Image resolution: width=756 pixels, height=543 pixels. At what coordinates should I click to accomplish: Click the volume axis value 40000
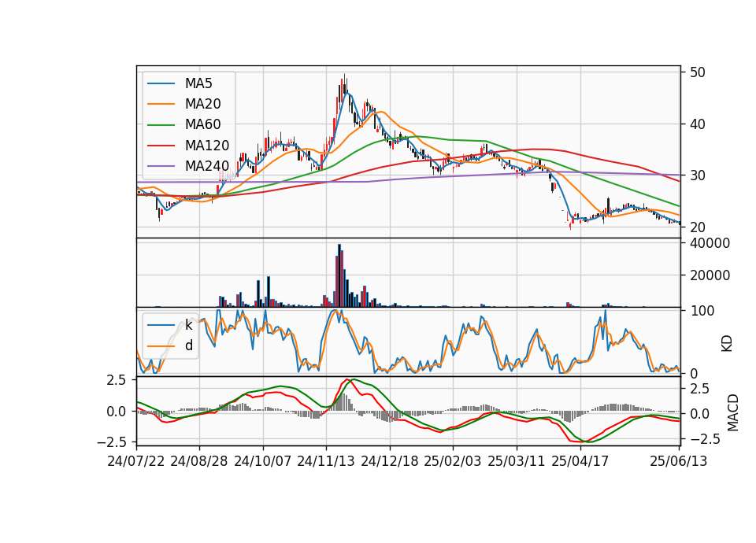[710, 243]
